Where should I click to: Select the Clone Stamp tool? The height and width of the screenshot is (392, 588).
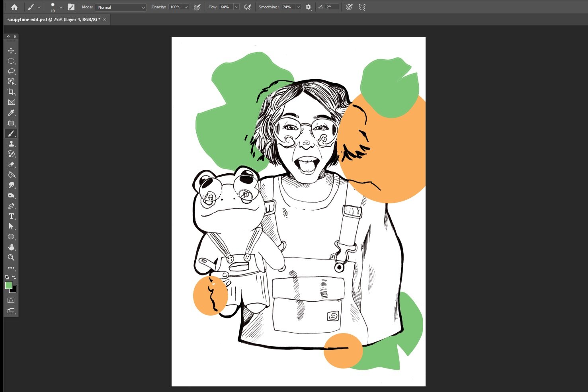coord(11,144)
